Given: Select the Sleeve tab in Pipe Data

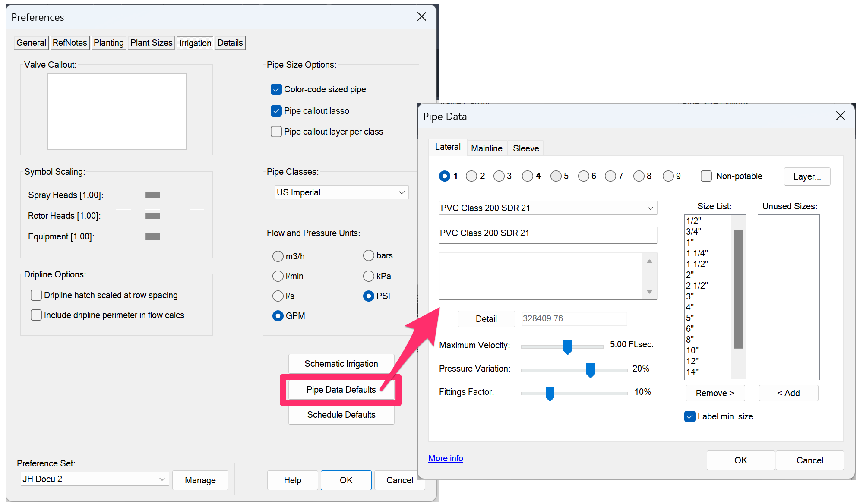Looking at the screenshot, I should pyautogui.click(x=525, y=148).
